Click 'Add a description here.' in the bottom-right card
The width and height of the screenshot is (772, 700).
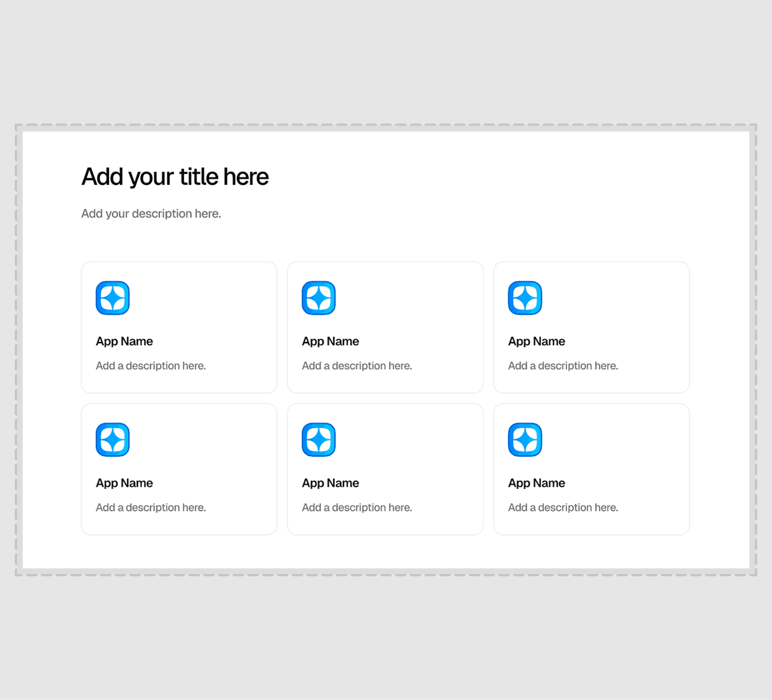563,508
